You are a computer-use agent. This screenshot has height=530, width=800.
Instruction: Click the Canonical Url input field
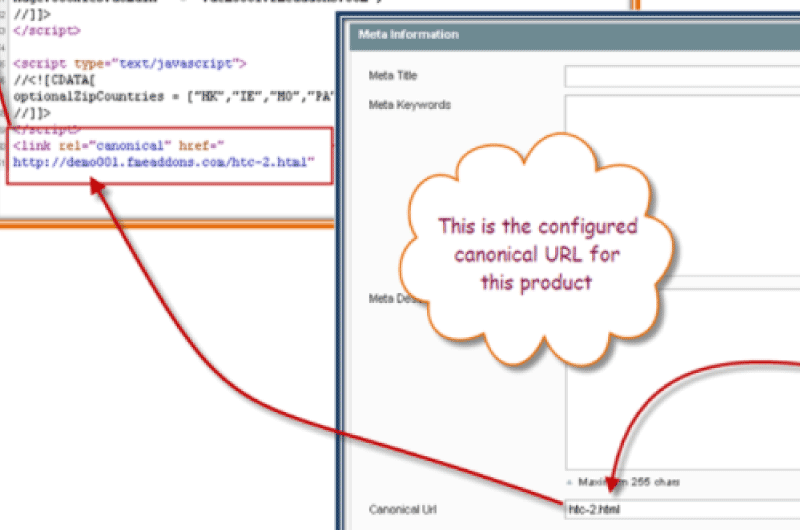[x=682, y=509]
